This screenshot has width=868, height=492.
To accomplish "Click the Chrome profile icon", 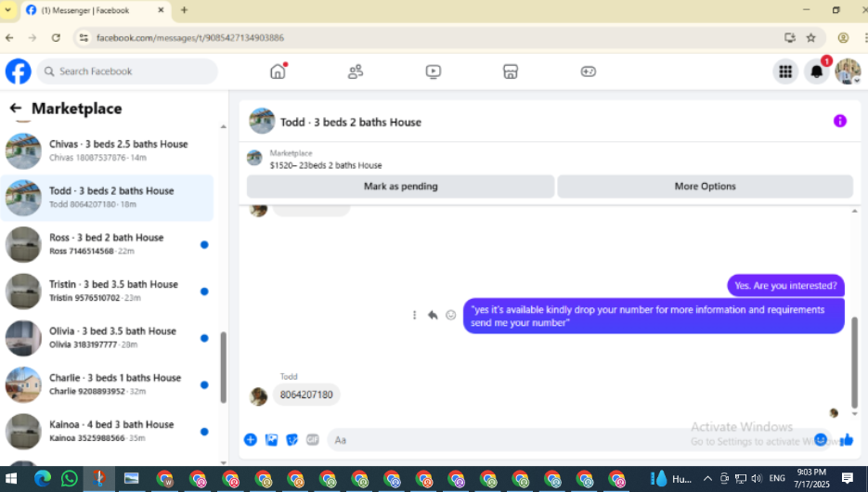I will click(843, 38).
